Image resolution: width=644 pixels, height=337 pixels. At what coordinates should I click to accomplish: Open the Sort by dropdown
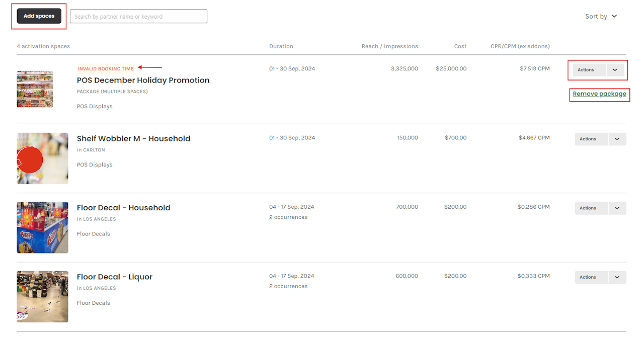click(601, 16)
